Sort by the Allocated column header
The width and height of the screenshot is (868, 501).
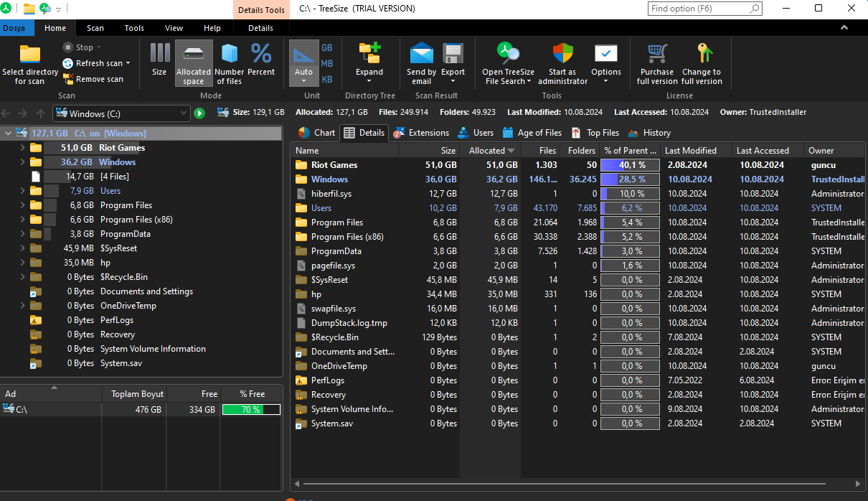click(x=491, y=151)
